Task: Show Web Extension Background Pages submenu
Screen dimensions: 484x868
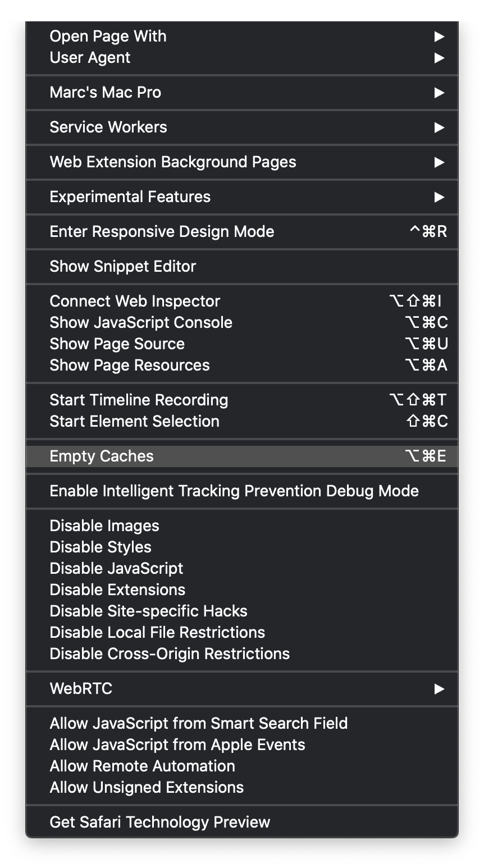Action: click(x=173, y=162)
